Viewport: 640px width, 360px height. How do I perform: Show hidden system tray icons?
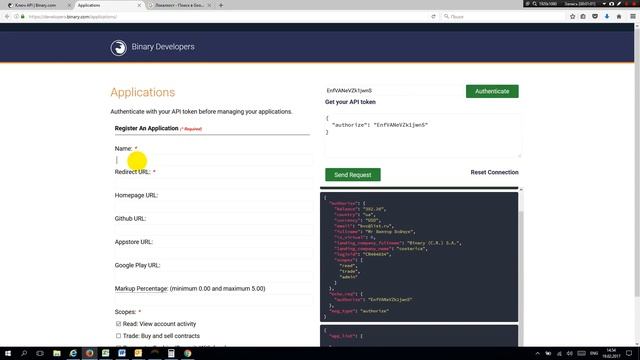click(x=538, y=353)
